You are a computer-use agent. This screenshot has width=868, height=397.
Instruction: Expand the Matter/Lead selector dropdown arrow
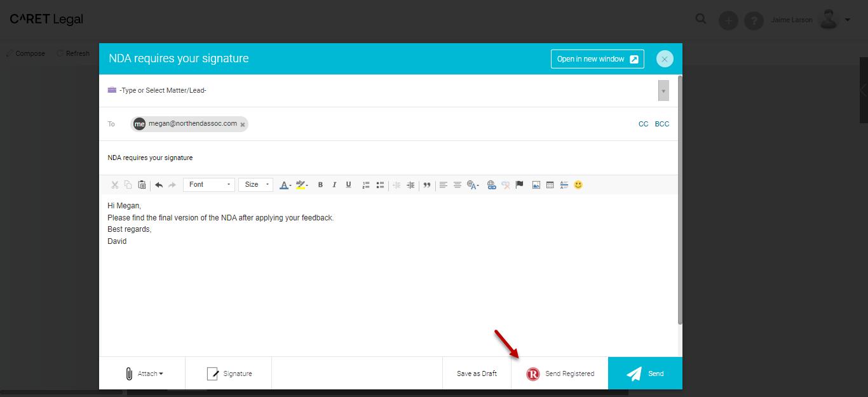663,91
